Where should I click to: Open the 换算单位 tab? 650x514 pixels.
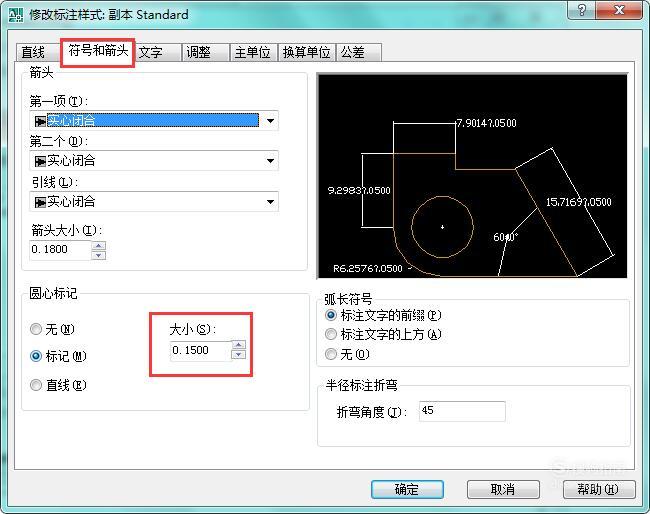[306, 52]
